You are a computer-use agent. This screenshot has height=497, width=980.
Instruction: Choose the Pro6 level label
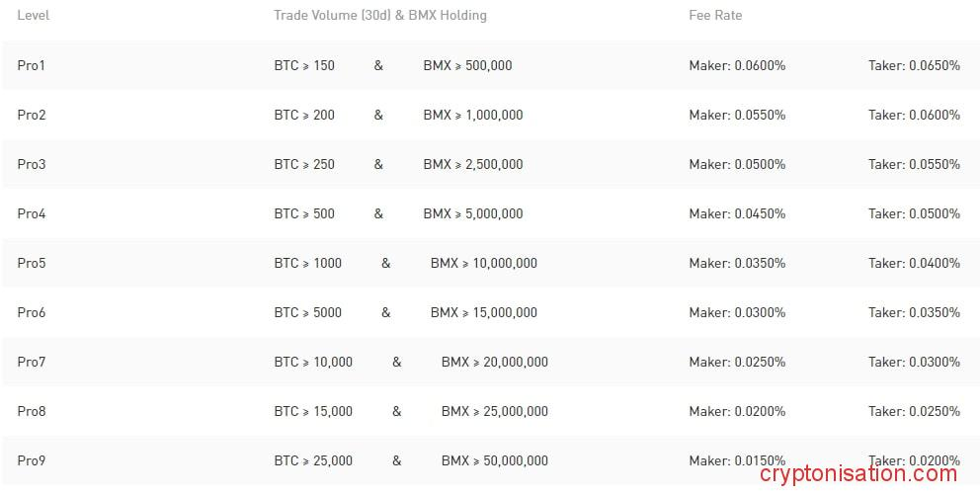pos(32,312)
